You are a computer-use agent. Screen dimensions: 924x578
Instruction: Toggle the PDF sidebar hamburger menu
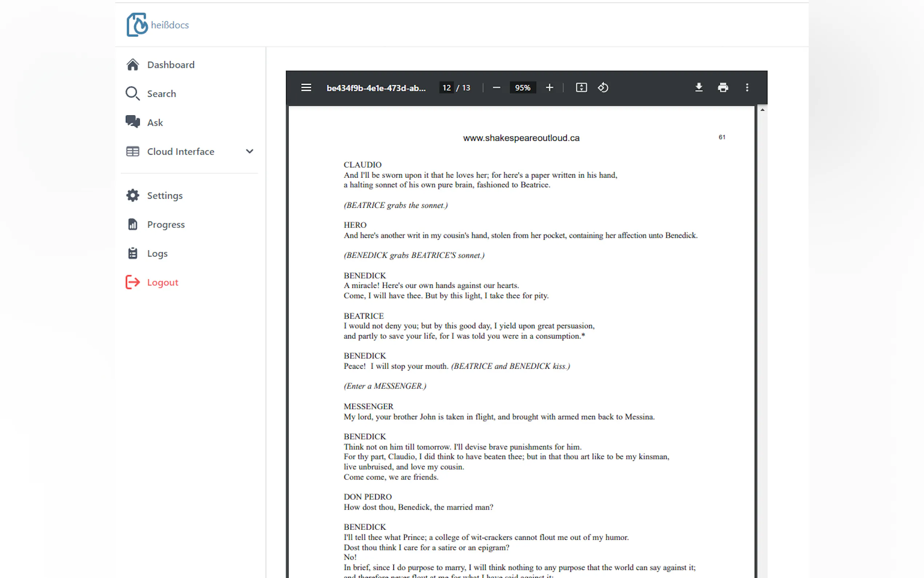(306, 88)
